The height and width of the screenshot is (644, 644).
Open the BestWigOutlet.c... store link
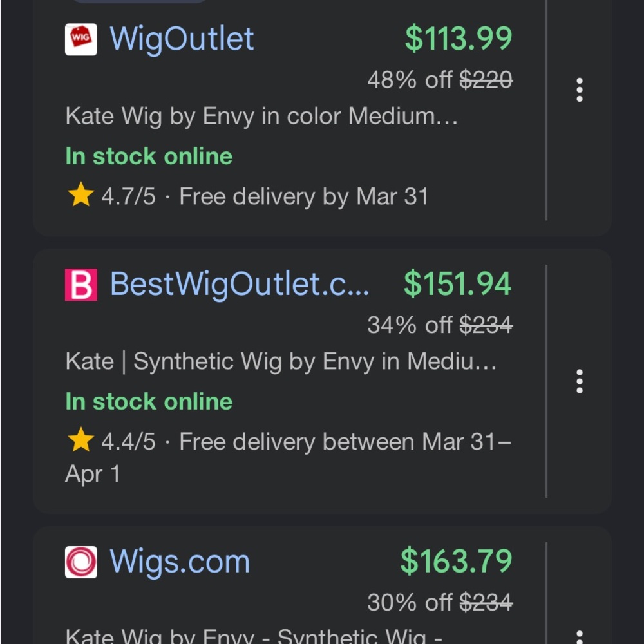pos(240,285)
